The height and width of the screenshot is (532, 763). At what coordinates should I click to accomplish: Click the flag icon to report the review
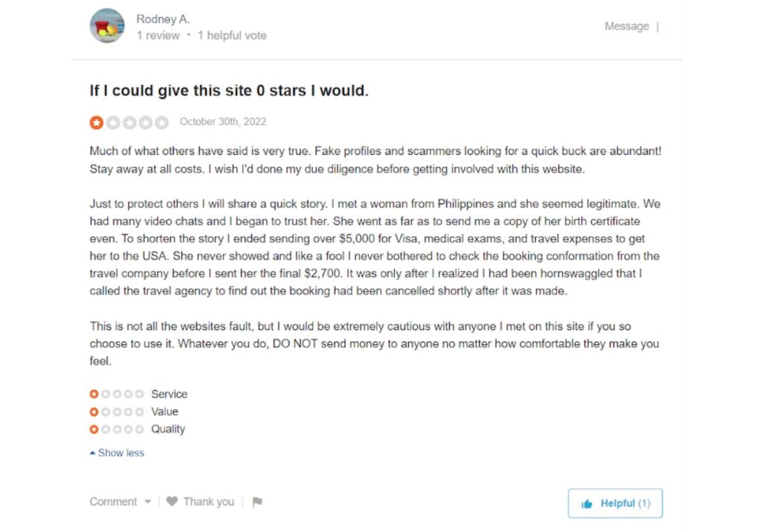[257, 501]
